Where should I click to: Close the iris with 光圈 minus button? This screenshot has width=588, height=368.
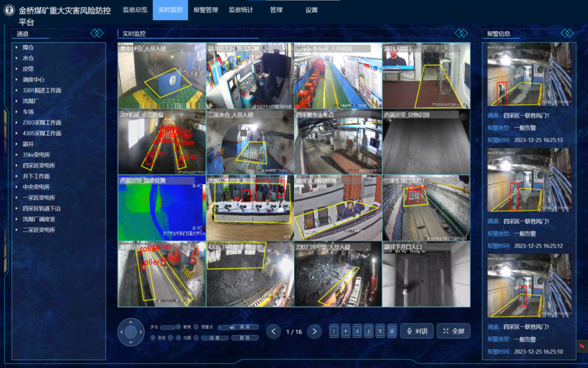click(x=196, y=337)
